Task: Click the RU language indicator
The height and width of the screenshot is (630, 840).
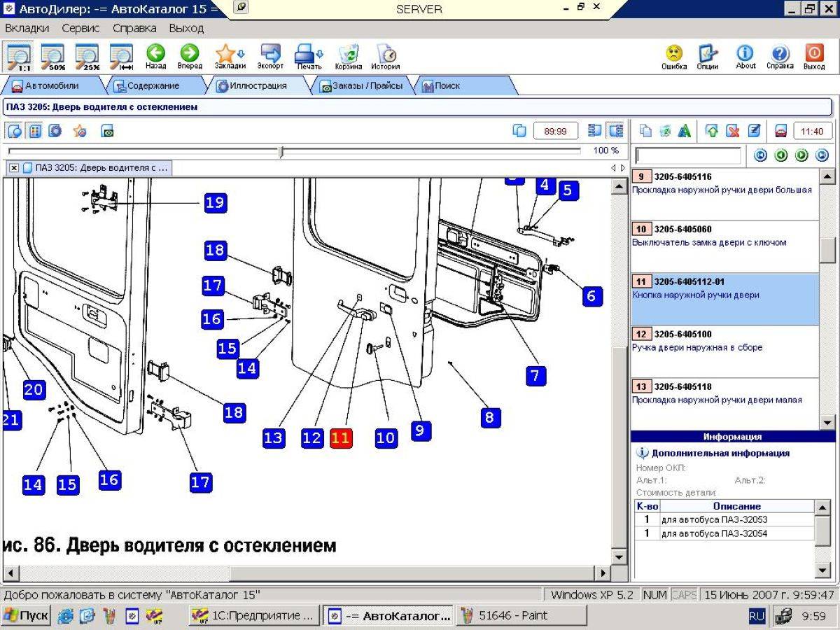Action: point(757,616)
